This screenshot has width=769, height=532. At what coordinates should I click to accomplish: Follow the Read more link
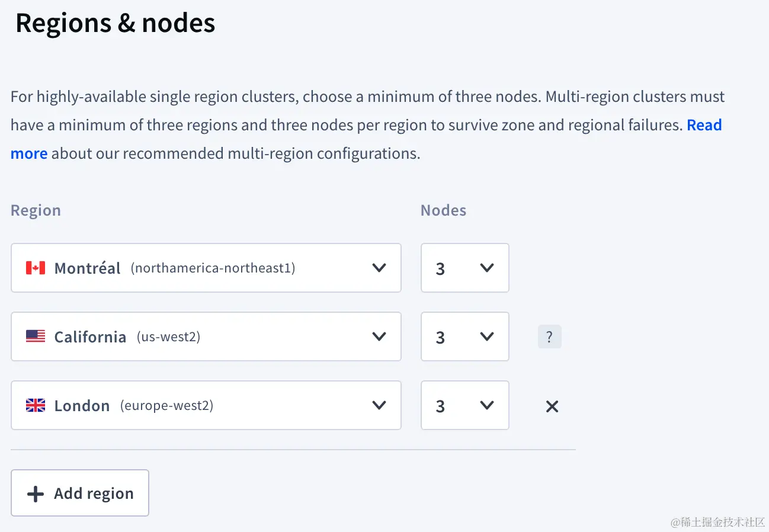[x=705, y=125]
